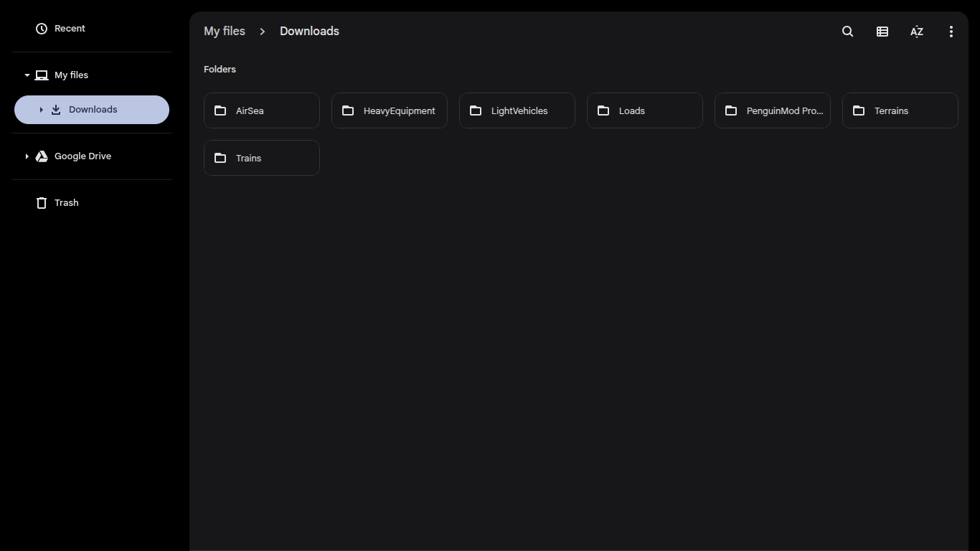Select the Terrains folder
Screen dimensions: 980x551
(900, 110)
